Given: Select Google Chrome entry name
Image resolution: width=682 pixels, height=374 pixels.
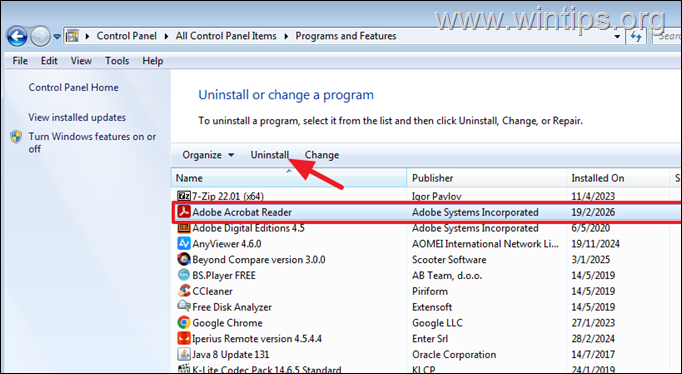Looking at the screenshot, I should 227,323.
